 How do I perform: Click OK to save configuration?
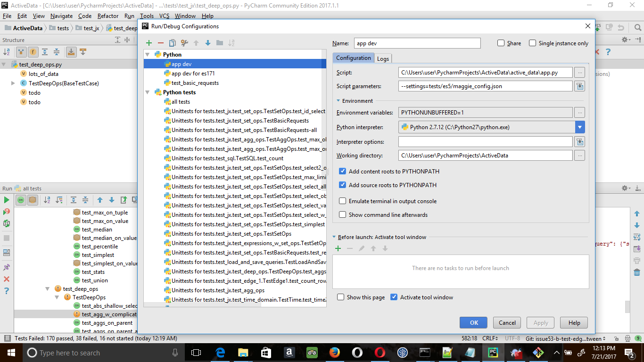click(474, 323)
